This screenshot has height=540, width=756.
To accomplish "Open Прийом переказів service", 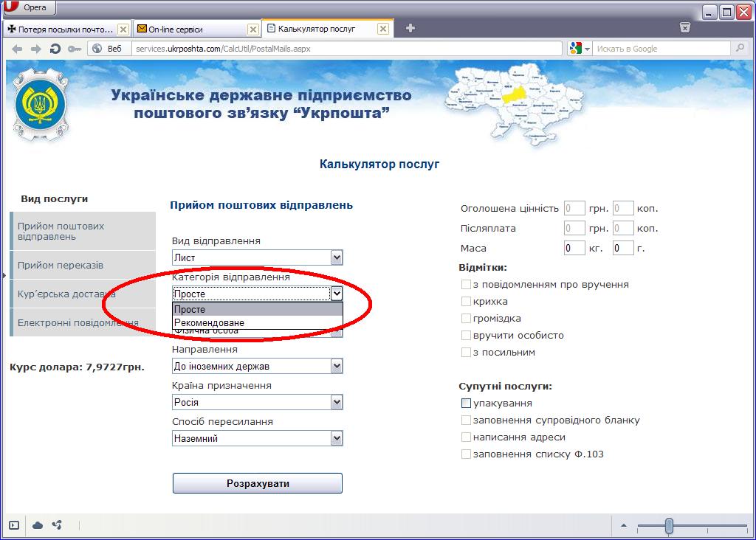I will click(x=83, y=265).
